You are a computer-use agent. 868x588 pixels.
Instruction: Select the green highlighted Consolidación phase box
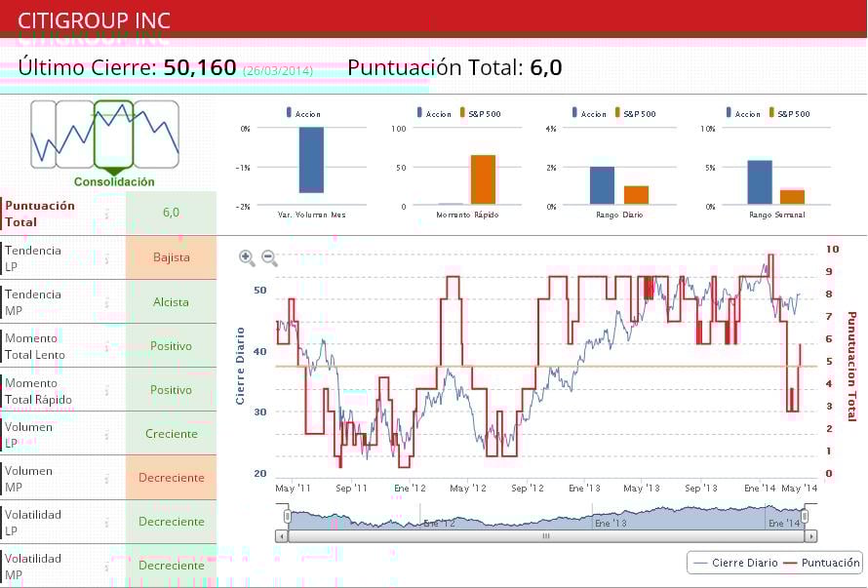113,134
